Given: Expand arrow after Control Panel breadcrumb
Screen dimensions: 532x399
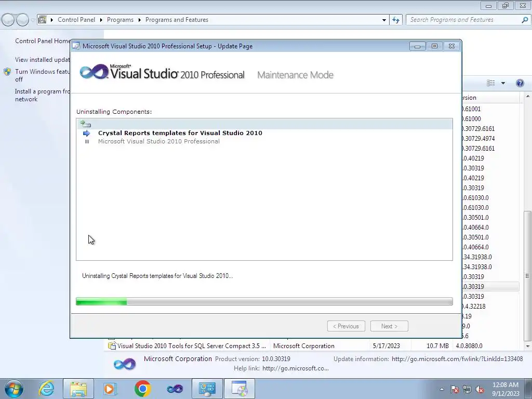Looking at the screenshot, I should click(101, 20).
